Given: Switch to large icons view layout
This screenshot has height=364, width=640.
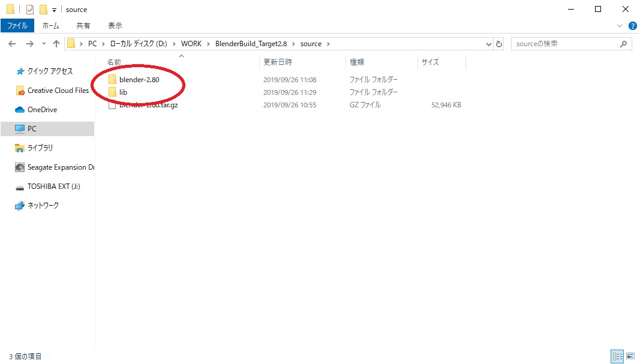Looking at the screenshot, I should (x=630, y=356).
